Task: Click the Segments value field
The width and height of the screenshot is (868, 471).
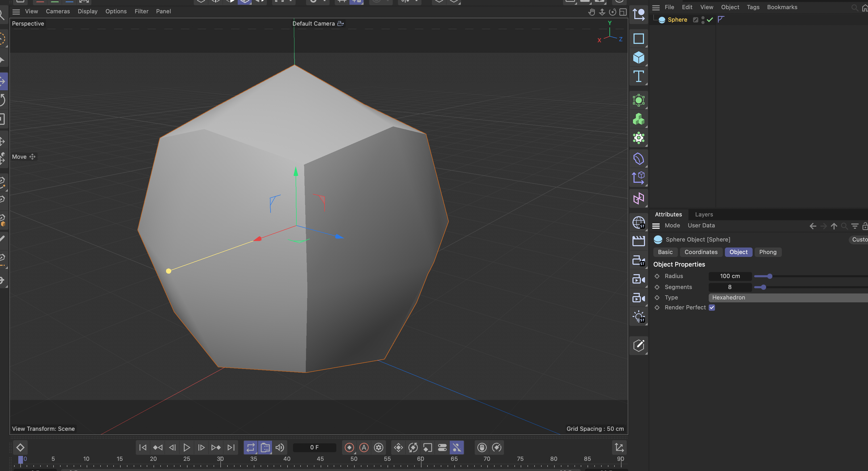Action: (x=730, y=287)
